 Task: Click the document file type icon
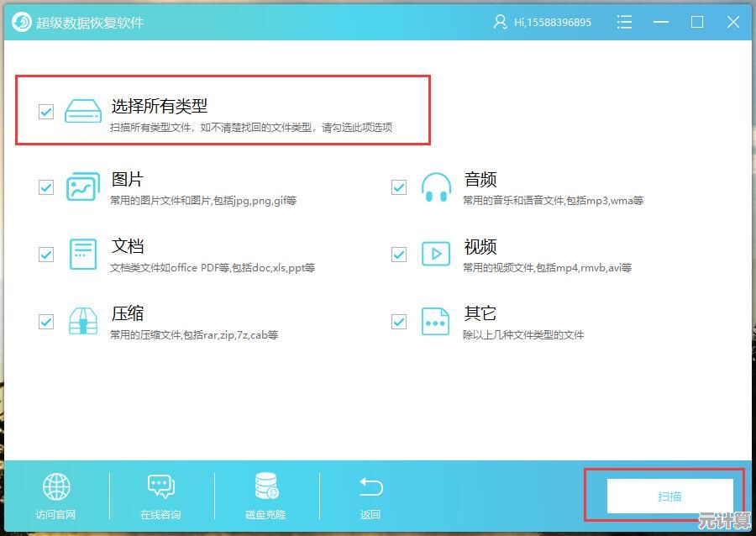pyautogui.click(x=83, y=254)
